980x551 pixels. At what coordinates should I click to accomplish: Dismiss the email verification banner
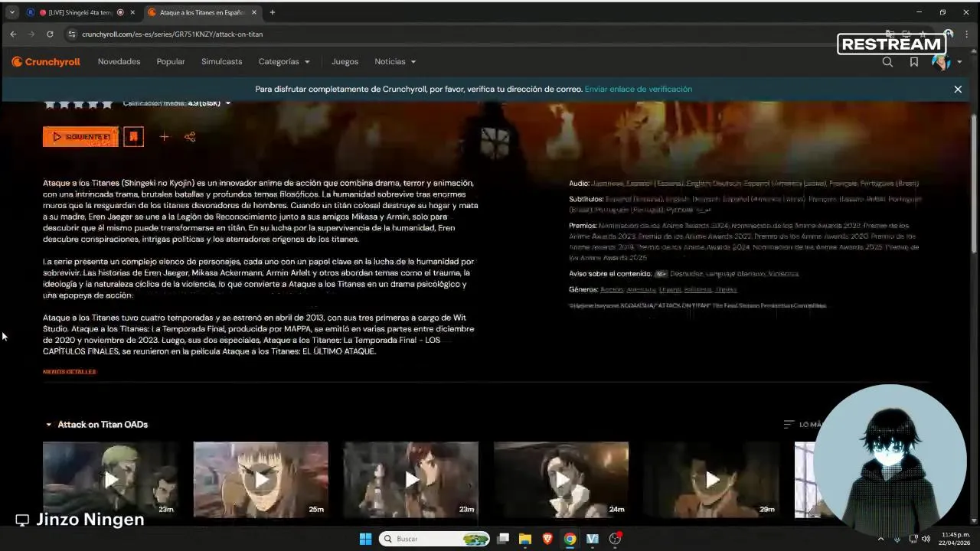tap(958, 90)
